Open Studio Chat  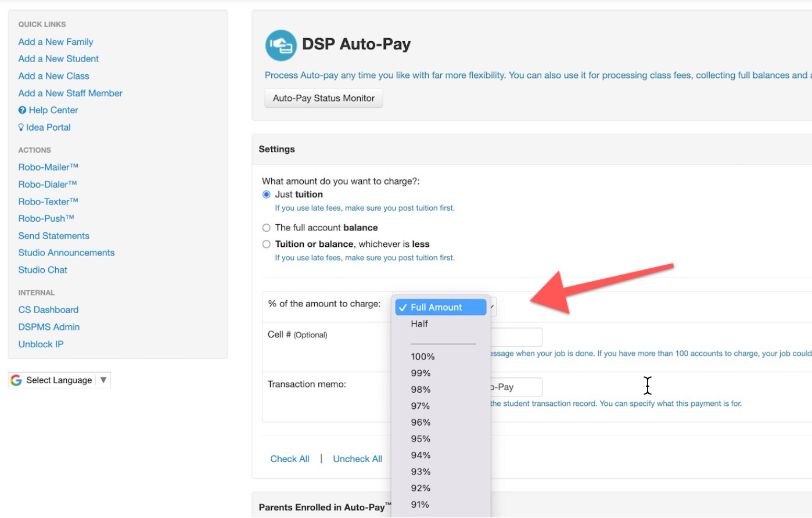43,270
